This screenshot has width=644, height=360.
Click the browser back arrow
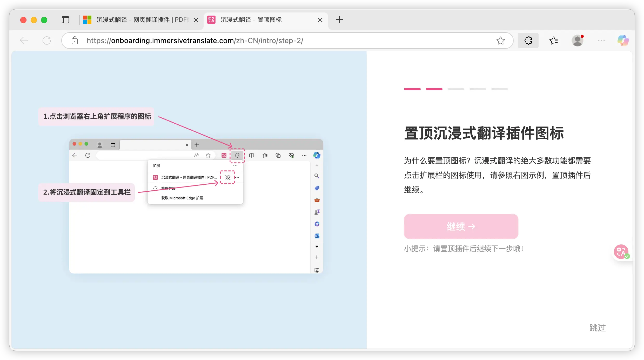pos(24,40)
